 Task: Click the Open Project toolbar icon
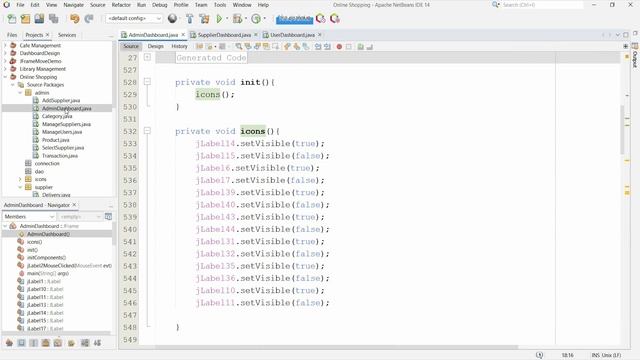pyautogui.click(x=39, y=19)
